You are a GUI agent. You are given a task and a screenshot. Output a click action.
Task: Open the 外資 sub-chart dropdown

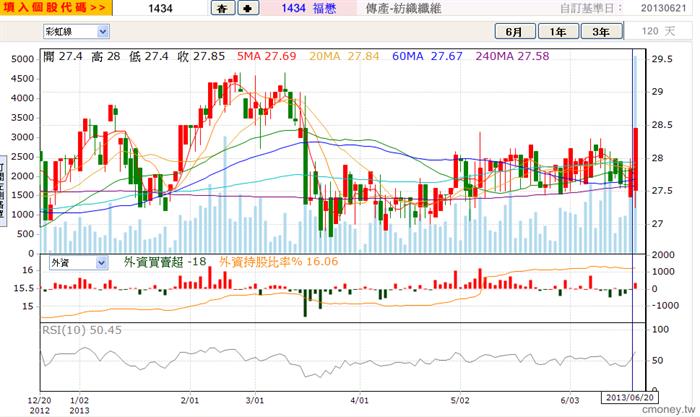pyautogui.click(x=78, y=263)
